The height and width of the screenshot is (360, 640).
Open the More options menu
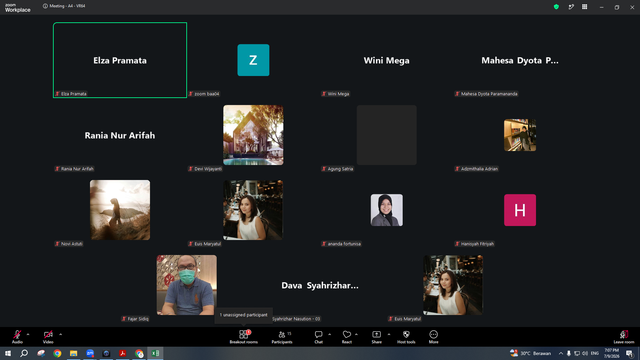point(433,336)
